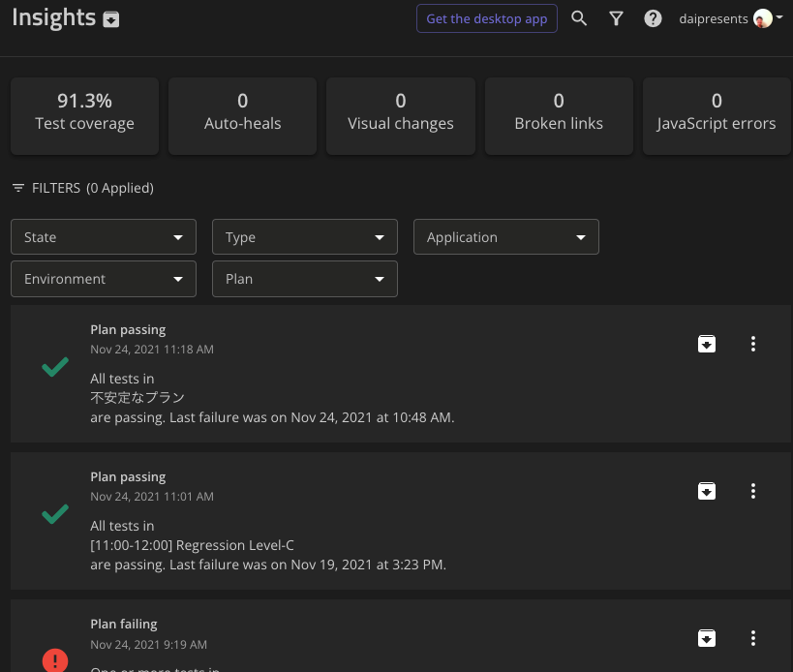Image resolution: width=793 pixels, height=672 pixels.
Task: Open more options for 11:01 AM insight
Action: (753, 491)
